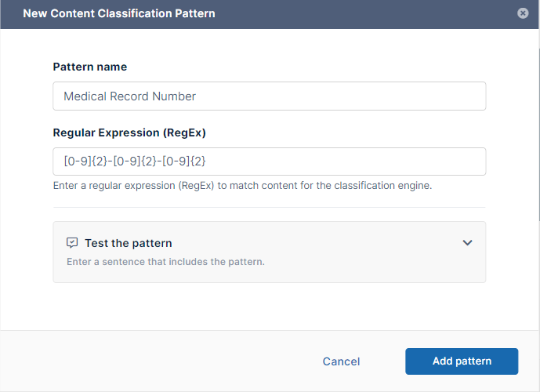The width and height of the screenshot is (540, 392).
Task: Select the Pattern name label
Action: 89,67
